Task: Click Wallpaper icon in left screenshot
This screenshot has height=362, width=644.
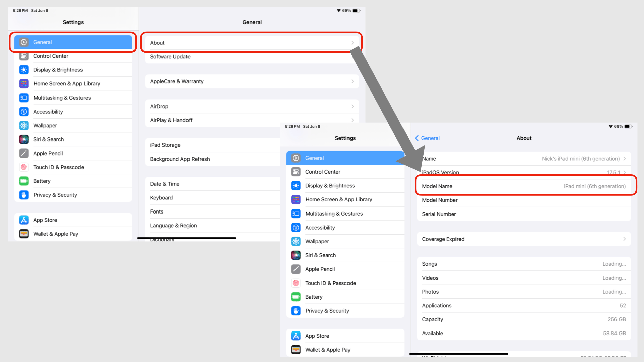Action: pos(24,126)
